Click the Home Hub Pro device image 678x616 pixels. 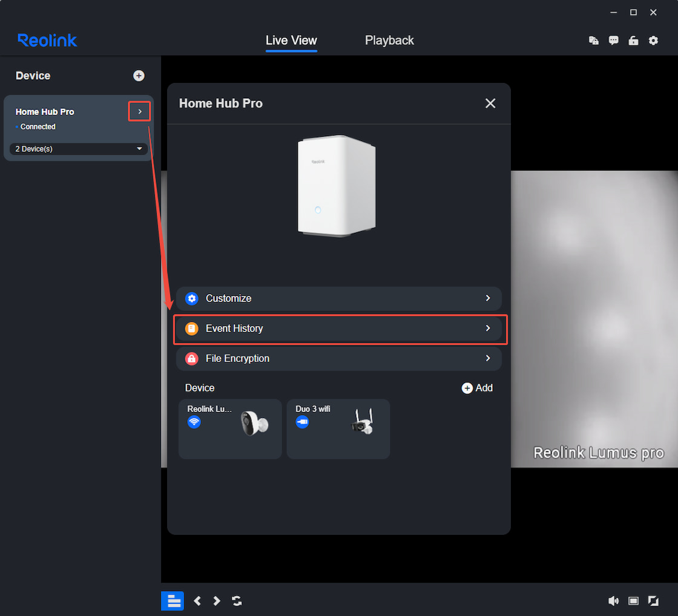pos(337,185)
